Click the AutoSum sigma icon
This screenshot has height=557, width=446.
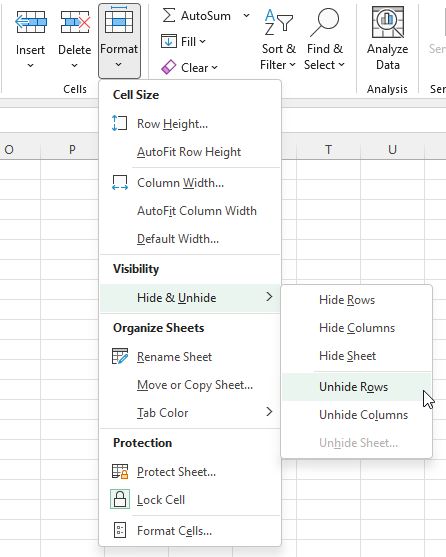click(169, 16)
